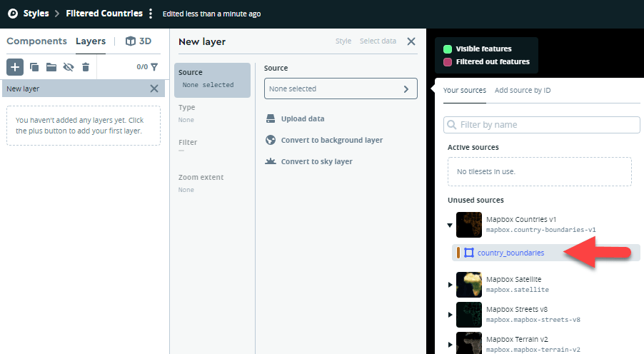Viewport: 644px width, 354px height.
Task: Open the Source None selected dropdown
Action: click(341, 89)
